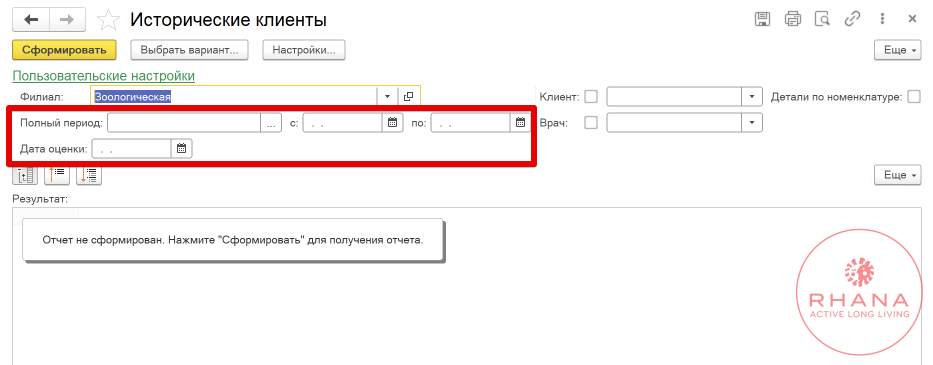933x365 pixels.
Task: Open Выбрать вариант... dialog
Action: click(x=189, y=50)
